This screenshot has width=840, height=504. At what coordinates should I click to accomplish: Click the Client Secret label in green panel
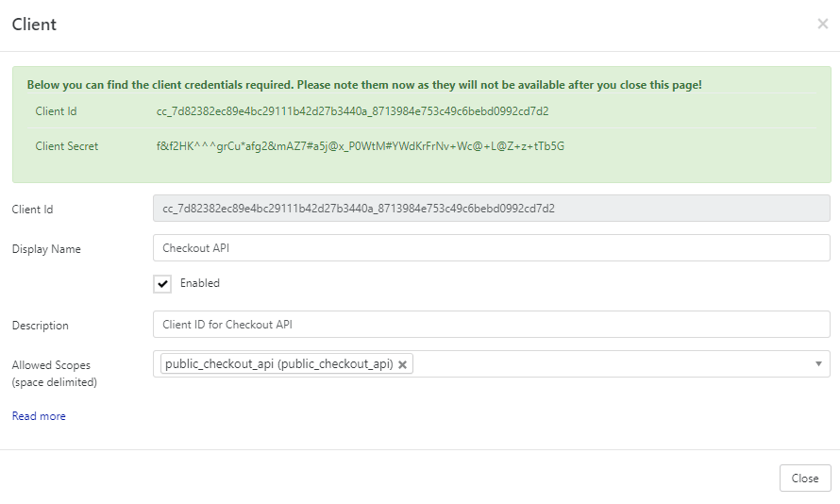pyautogui.click(x=67, y=146)
